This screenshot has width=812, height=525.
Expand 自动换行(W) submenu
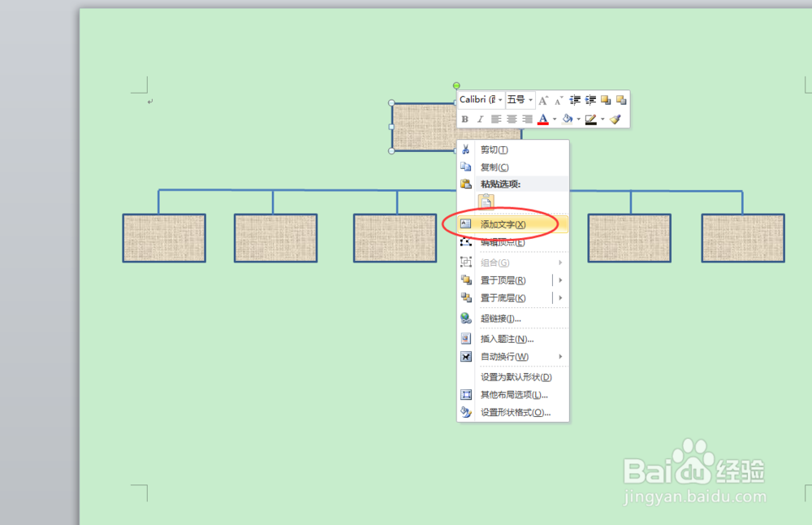pos(512,357)
